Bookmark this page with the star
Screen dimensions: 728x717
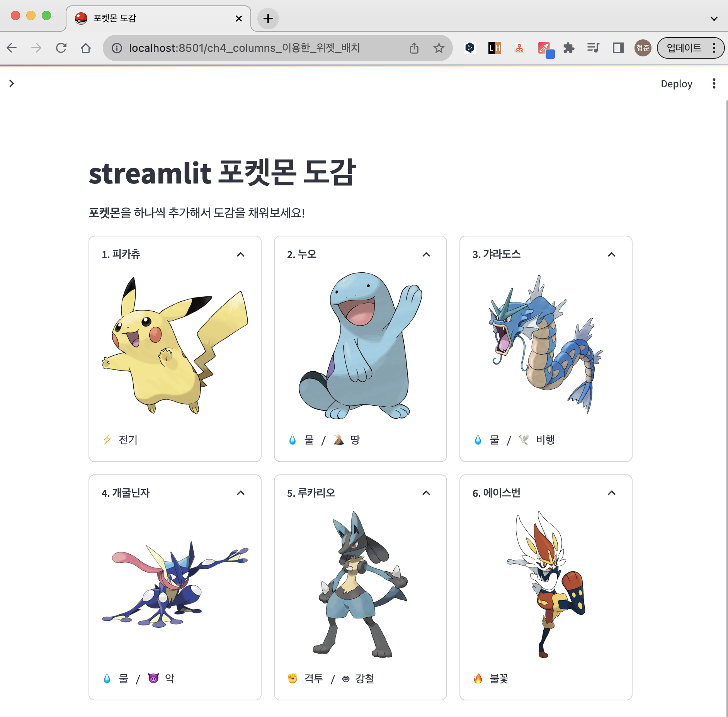(439, 48)
